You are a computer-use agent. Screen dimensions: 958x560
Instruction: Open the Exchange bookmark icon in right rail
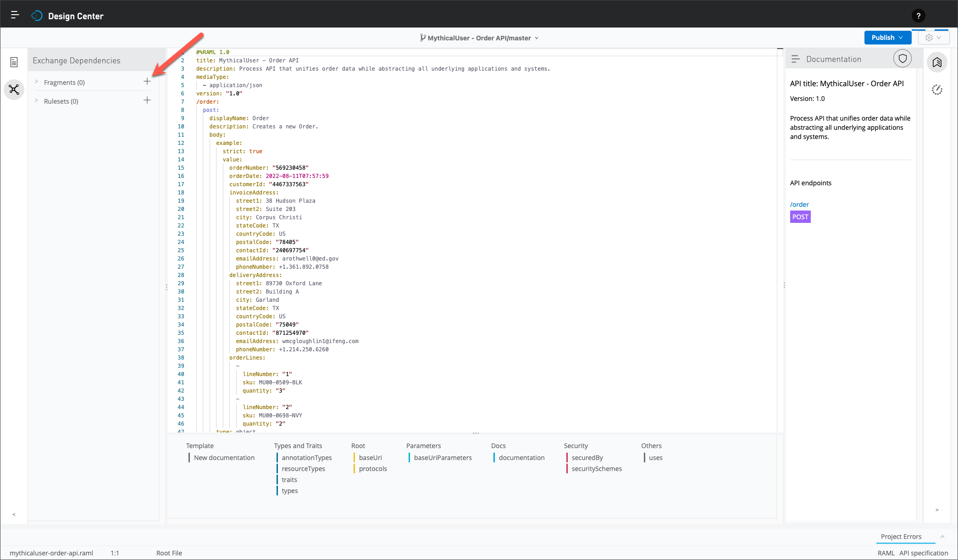point(937,62)
